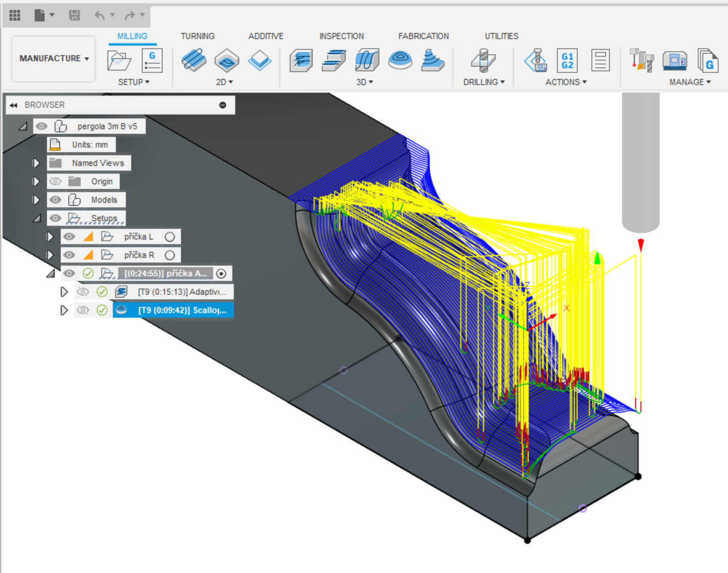The image size is (728, 573).
Task: Open the Drilling tool icon
Action: tap(483, 61)
